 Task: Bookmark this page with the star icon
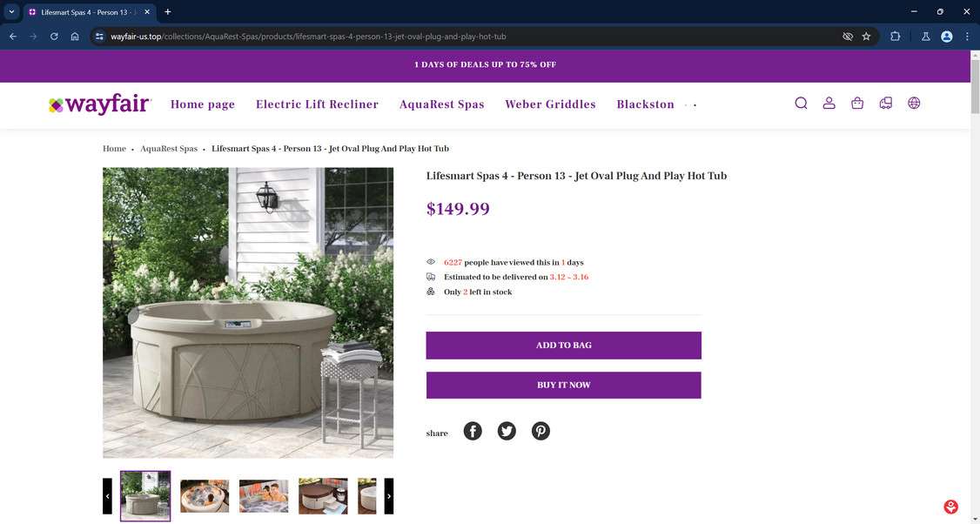coord(866,37)
